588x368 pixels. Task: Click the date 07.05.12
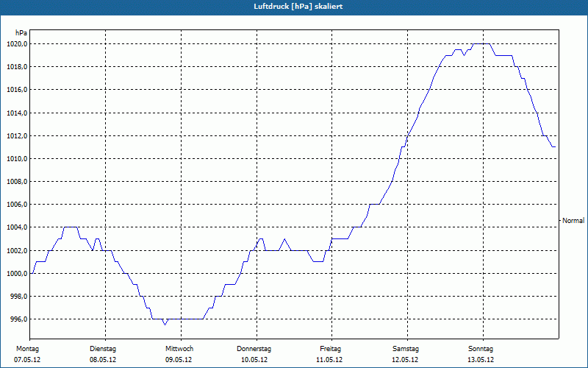27,360
